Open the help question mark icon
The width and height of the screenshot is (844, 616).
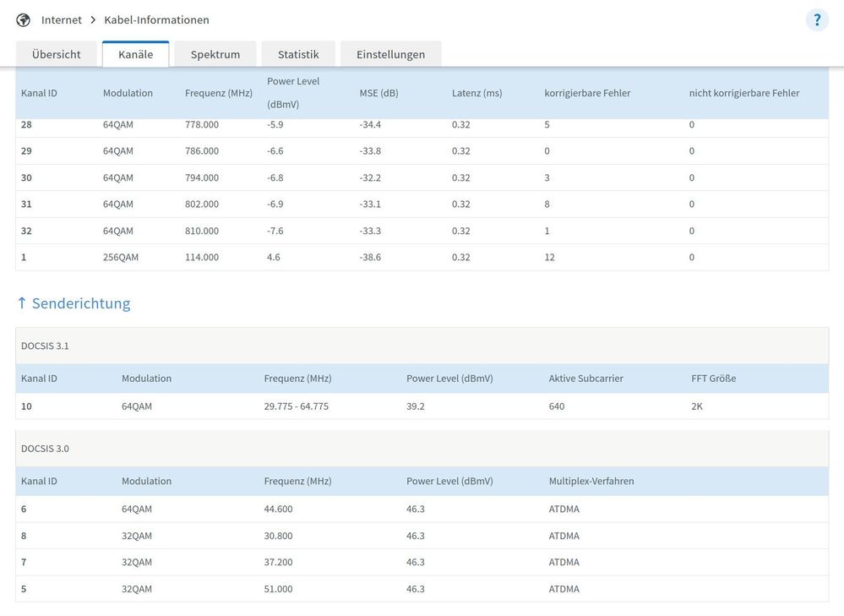tap(817, 19)
